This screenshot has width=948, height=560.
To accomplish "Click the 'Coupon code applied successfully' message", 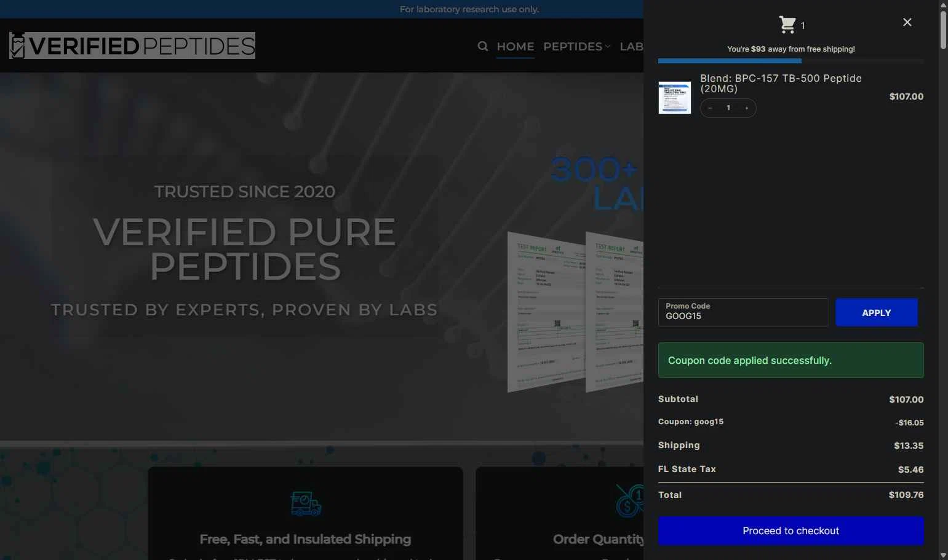I will coord(791,360).
